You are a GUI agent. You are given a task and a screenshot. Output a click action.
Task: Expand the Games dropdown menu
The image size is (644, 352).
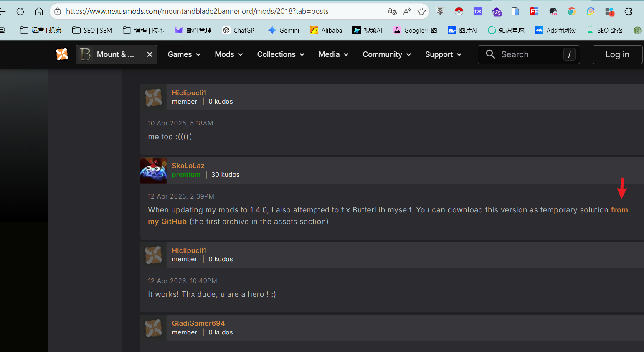tap(184, 54)
